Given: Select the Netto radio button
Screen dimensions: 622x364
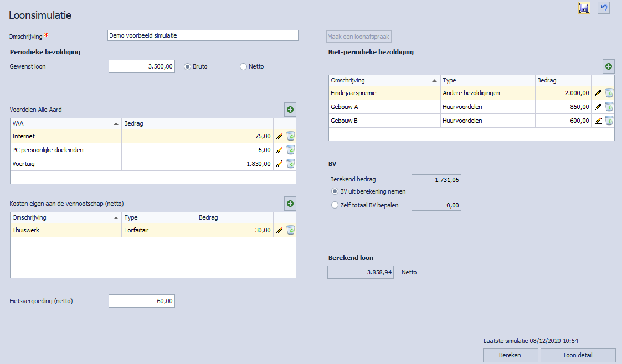Looking at the screenshot, I should click(243, 66).
